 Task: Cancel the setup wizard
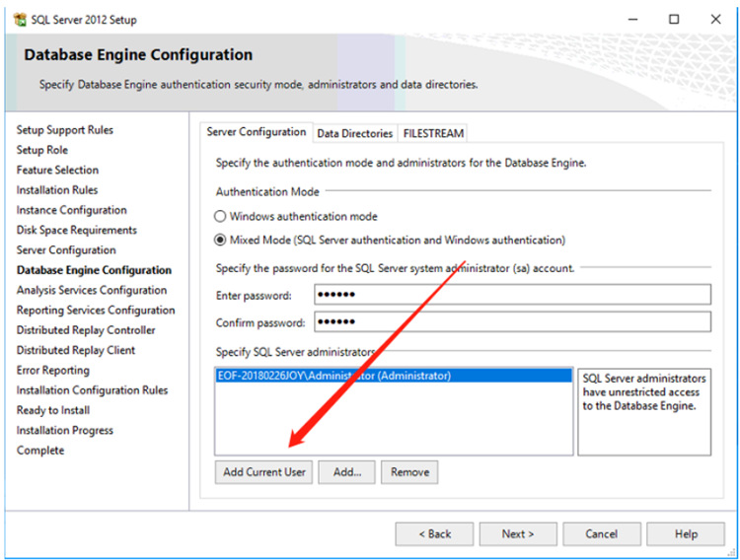602,534
